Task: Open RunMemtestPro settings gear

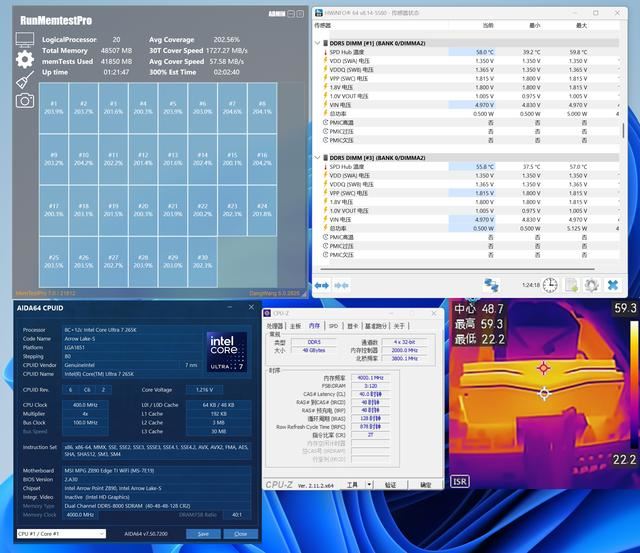Action: pos(25,60)
